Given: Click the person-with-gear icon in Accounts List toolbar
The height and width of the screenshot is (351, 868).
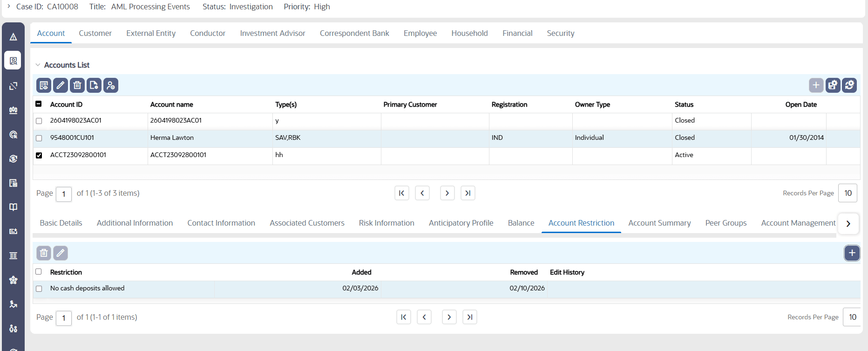Looking at the screenshot, I should point(111,85).
